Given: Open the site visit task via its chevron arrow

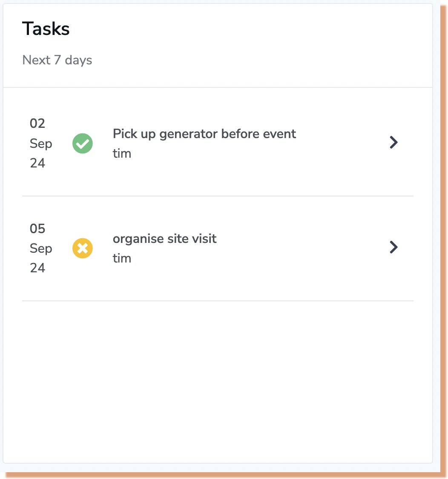Looking at the screenshot, I should pyautogui.click(x=393, y=247).
